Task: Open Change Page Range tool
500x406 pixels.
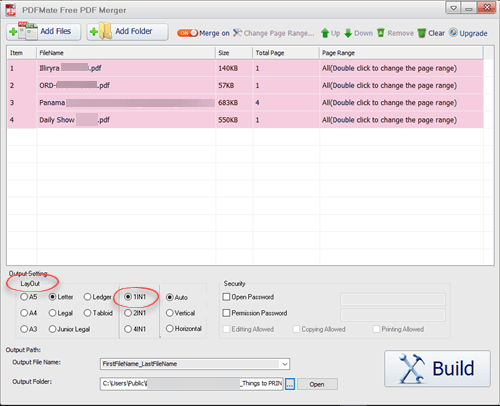Action: 274,33
